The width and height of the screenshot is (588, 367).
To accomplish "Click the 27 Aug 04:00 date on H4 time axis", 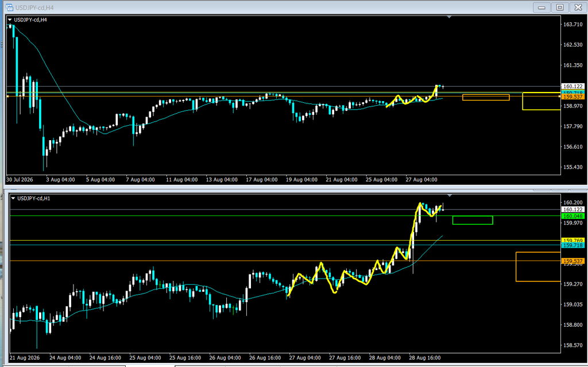I will [421, 180].
